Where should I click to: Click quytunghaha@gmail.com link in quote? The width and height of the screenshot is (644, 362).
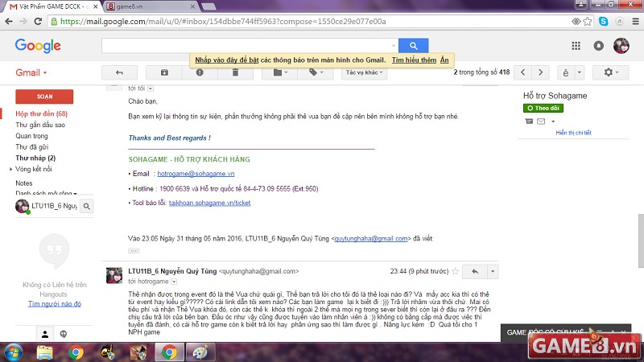(371, 238)
